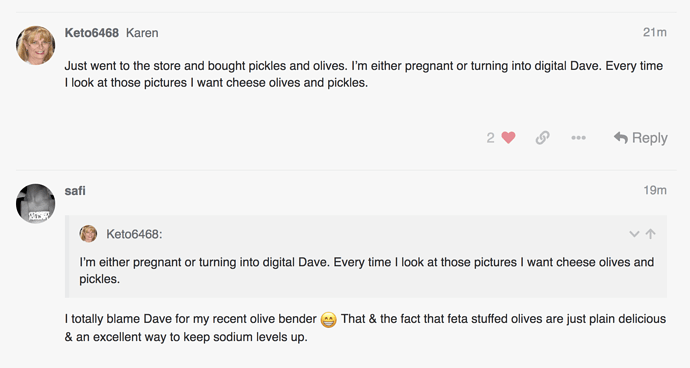Click the 'Keto6468:' quote title
This screenshot has height=368, width=690.
(134, 234)
